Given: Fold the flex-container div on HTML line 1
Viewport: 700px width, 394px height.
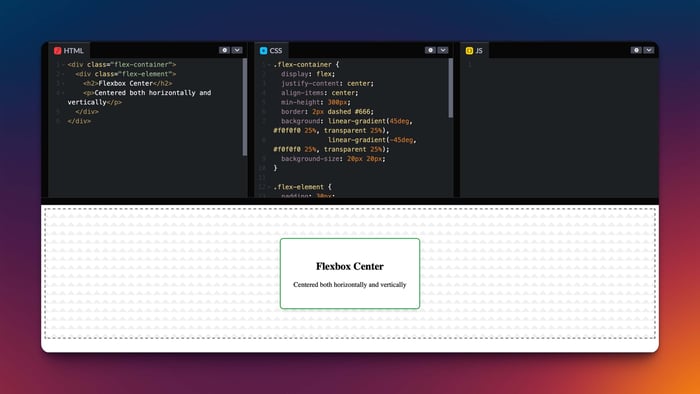Looking at the screenshot, I should click(63, 65).
